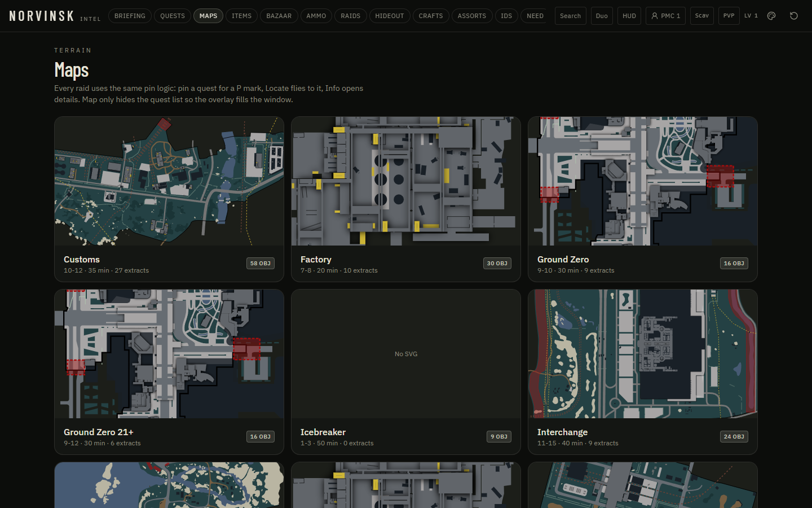Screen dimensions: 812x508
Task: Switch to Scav mode
Action: (702, 16)
